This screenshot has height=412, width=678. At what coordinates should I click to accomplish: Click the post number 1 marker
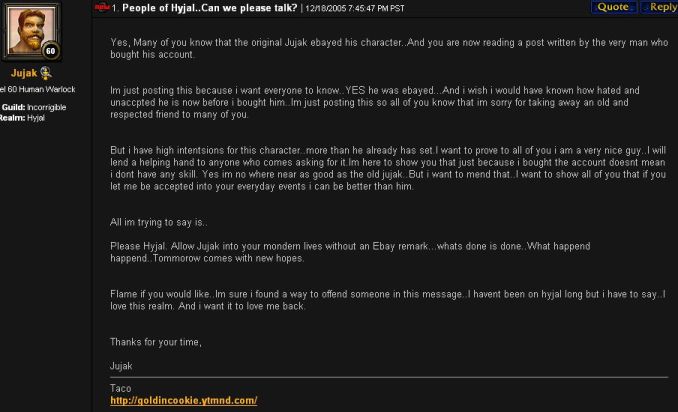115,8
